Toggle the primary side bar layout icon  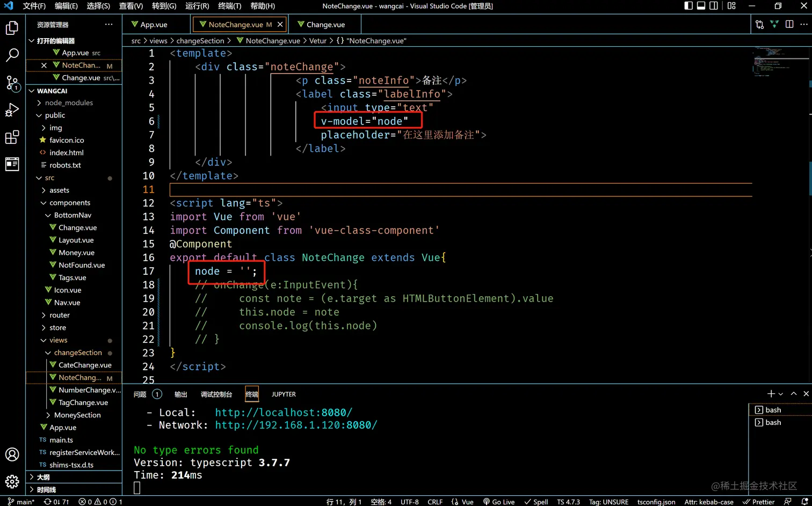(688, 6)
